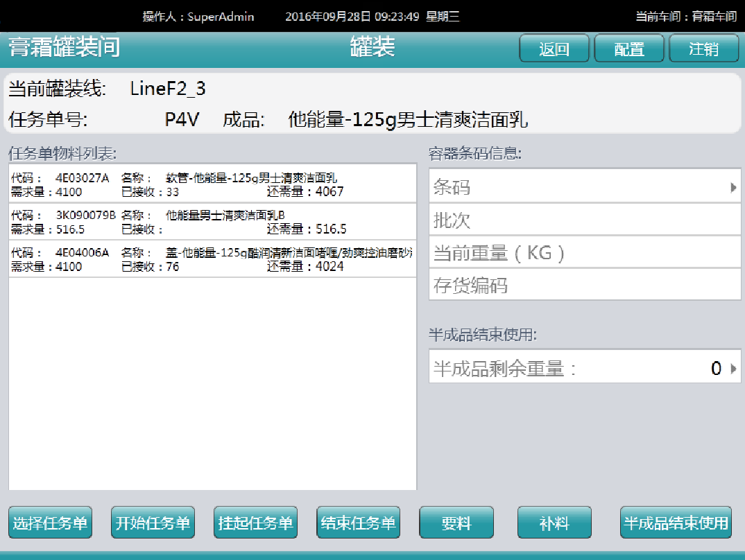Suspend the task via 挂起任务单
Screen dimensions: 745x560
(255, 523)
